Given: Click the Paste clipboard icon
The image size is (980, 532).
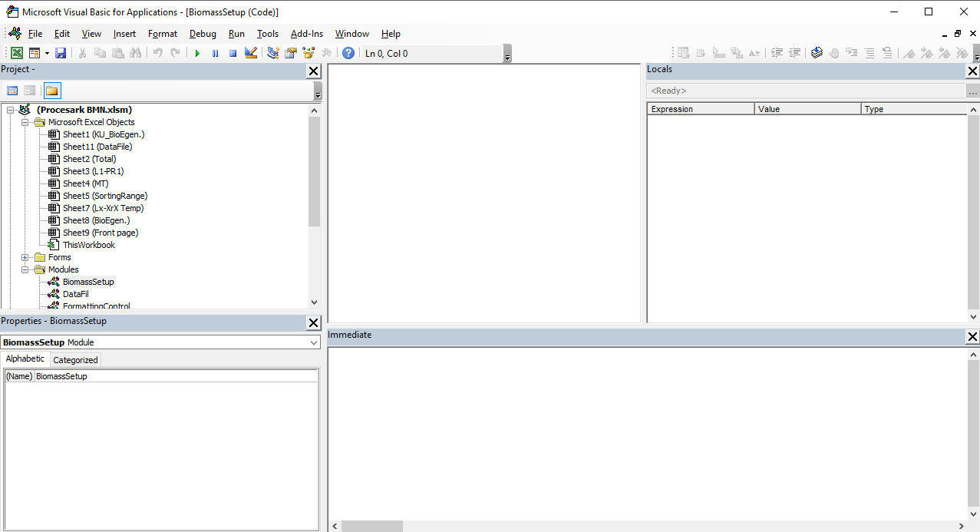Looking at the screenshot, I should (117, 53).
